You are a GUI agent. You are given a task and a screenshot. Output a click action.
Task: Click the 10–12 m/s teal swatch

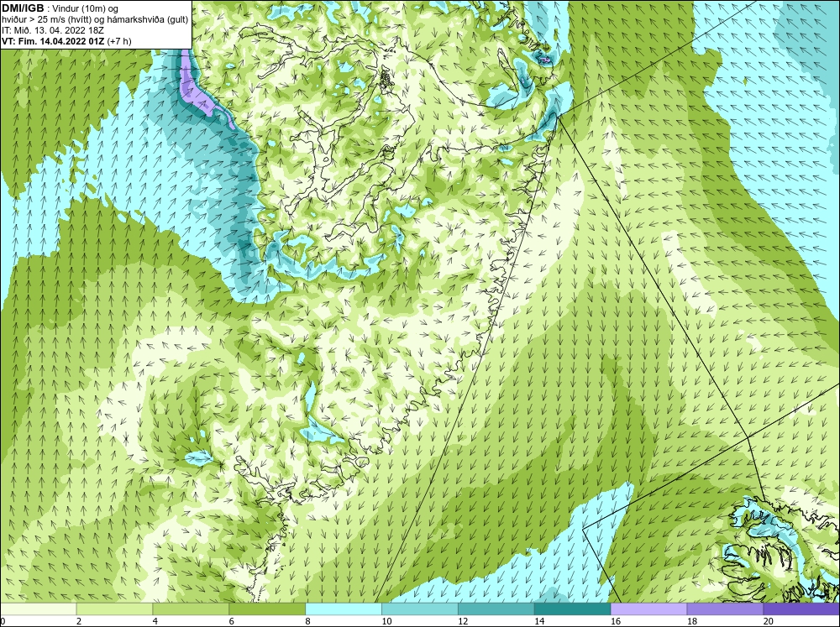pyautogui.click(x=420, y=609)
